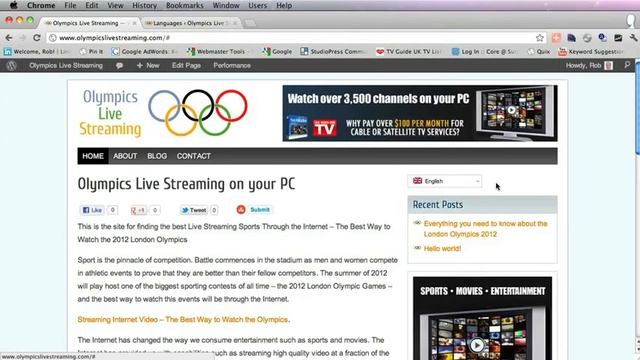Open the Chrome application menu
Viewport: 640px width, 360px height.
click(x=41, y=5)
